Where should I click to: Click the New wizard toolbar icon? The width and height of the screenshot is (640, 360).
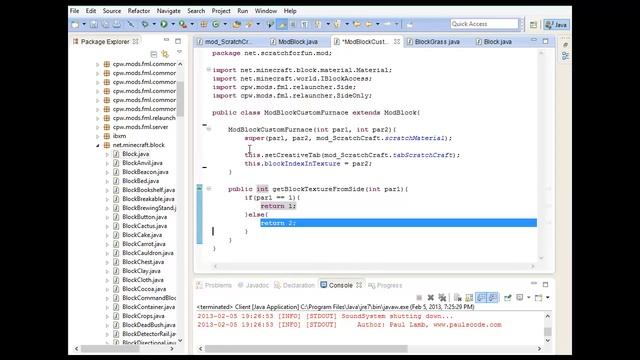click(75, 24)
